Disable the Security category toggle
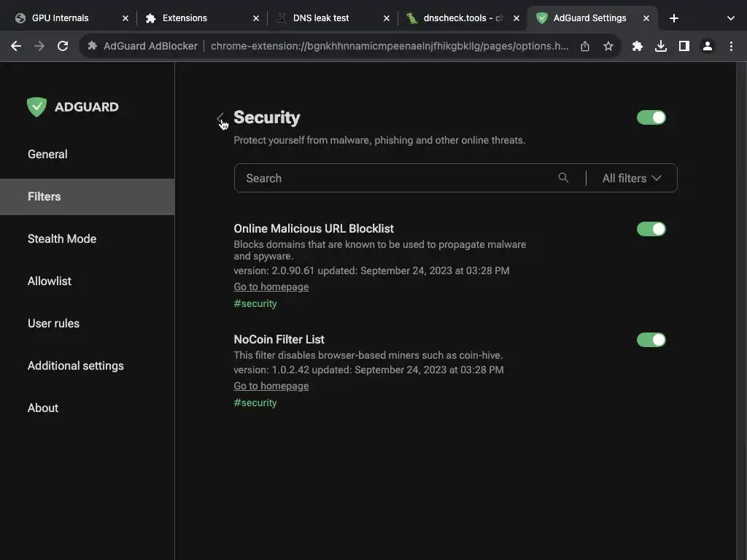The height and width of the screenshot is (560, 747). tap(651, 117)
